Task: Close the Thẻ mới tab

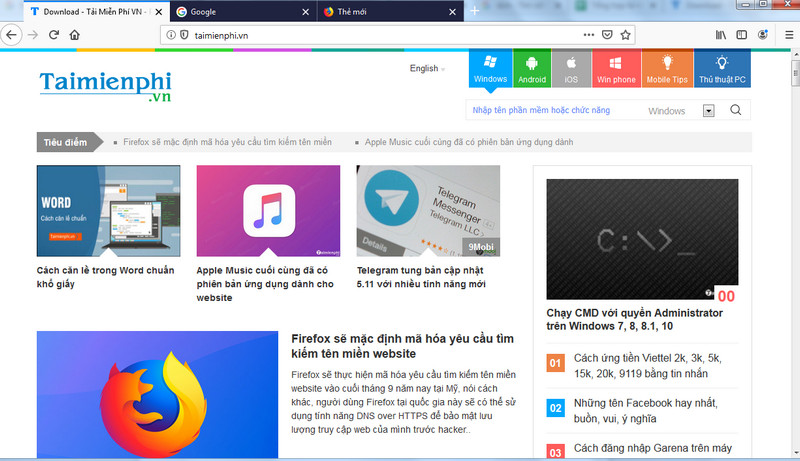Action: coord(452,12)
